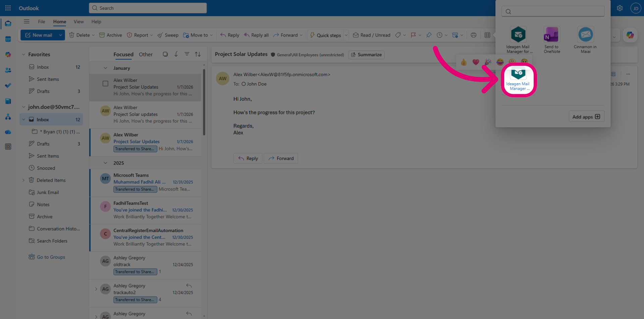Open Forward dropdown arrow in ribbon
This screenshot has height=319, width=644.
point(301,35)
